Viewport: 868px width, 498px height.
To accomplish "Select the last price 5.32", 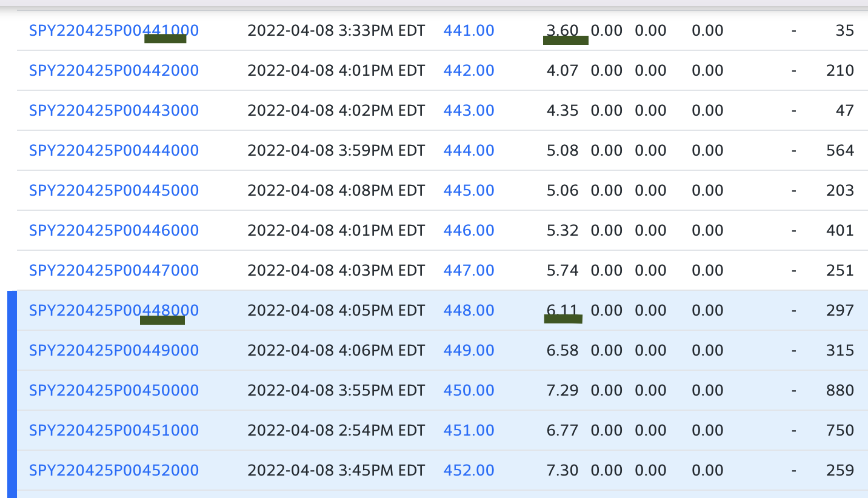I will (563, 230).
